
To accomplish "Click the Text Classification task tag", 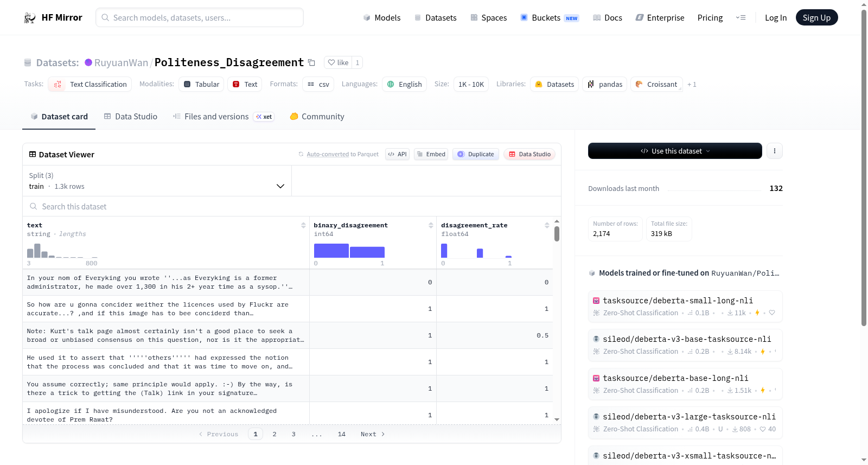I will pos(90,84).
